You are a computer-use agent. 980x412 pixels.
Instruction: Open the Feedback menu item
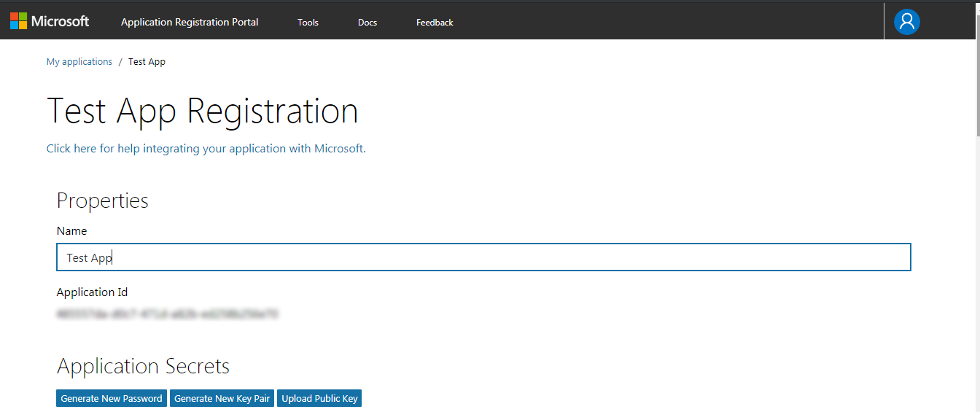(x=435, y=23)
